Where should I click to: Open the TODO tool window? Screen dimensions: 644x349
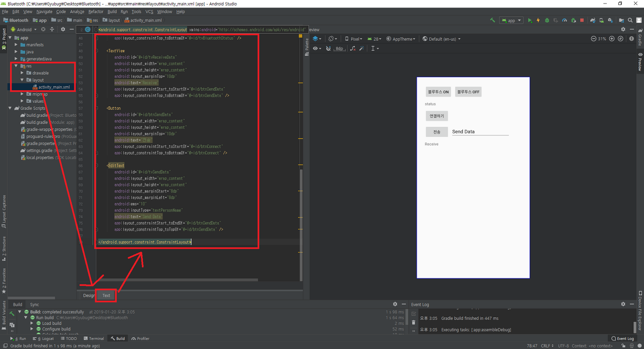click(x=68, y=338)
